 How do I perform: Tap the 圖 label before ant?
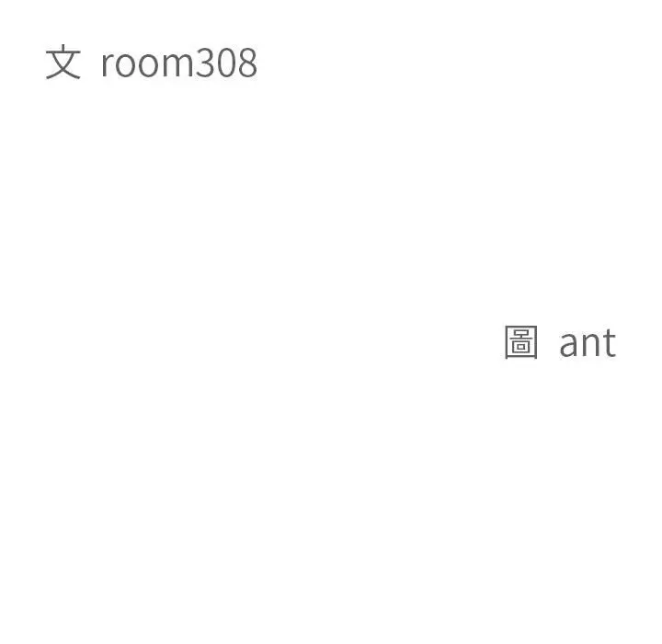tap(521, 342)
